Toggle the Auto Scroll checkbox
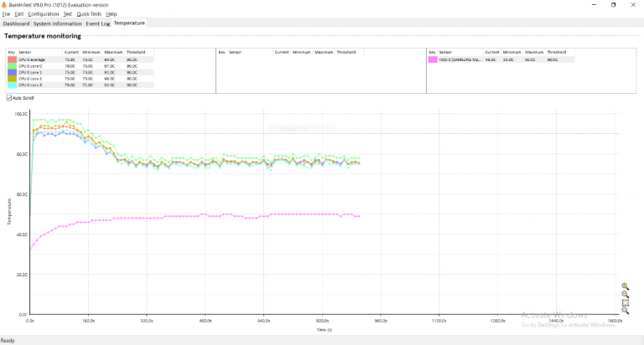Screen dimensions: 644x345 click(x=9, y=98)
